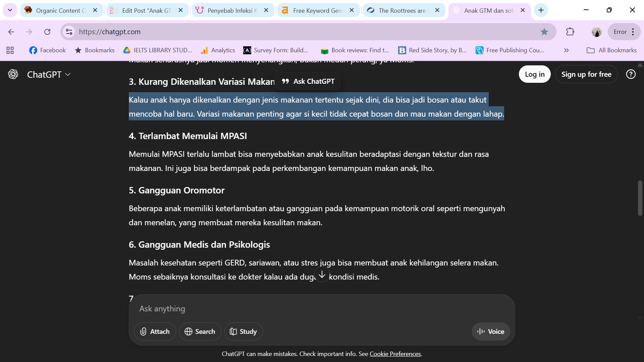644x362 pixels.
Task: Bookmark page with star icon
Action: tap(544, 32)
